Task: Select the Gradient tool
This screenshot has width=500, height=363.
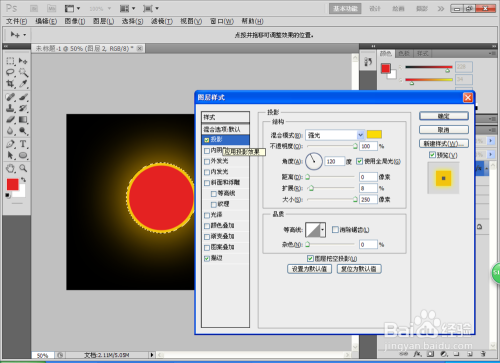Action: [x=23, y=119]
